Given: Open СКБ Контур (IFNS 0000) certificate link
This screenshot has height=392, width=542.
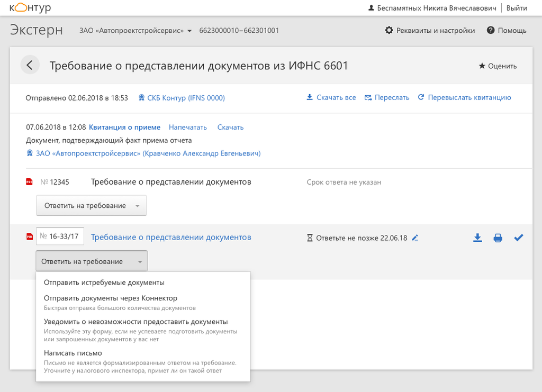Looking at the screenshot, I should [x=186, y=98].
